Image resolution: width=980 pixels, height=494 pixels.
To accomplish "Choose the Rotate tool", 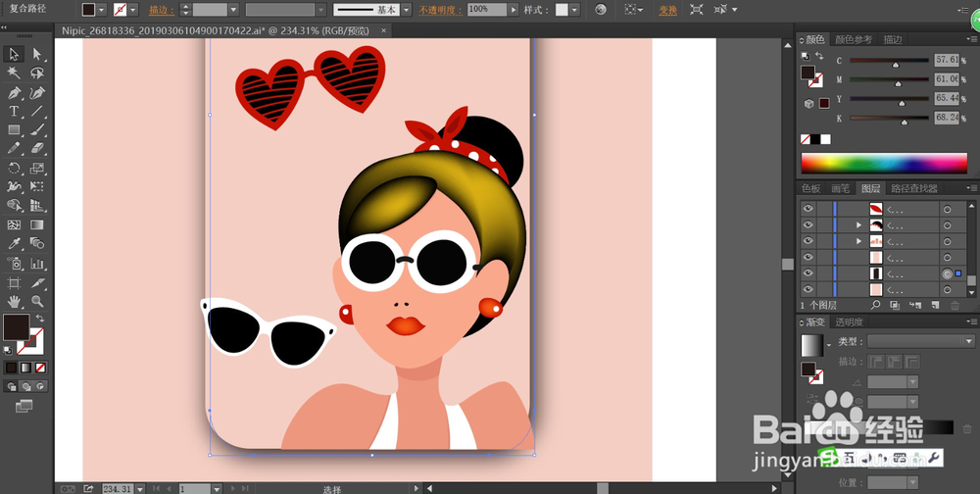I will point(13,168).
